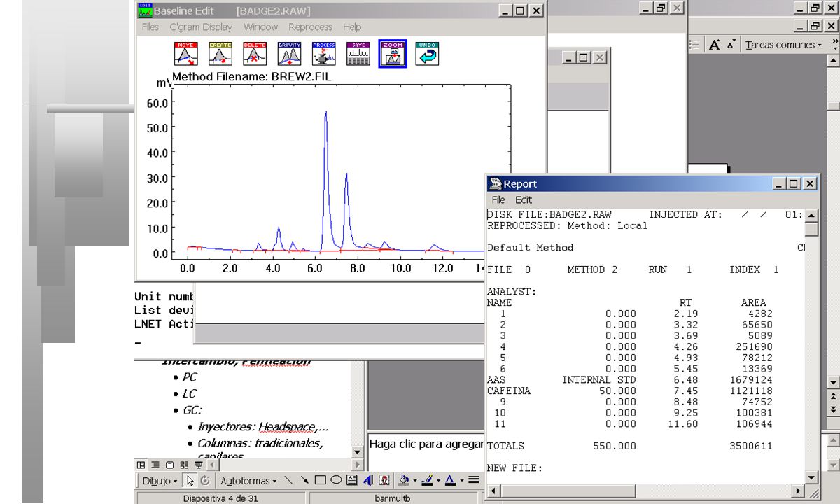Image resolution: width=840 pixels, height=504 pixels.
Task: Open the Help menu in Baseline Edit
Action: click(352, 27)
